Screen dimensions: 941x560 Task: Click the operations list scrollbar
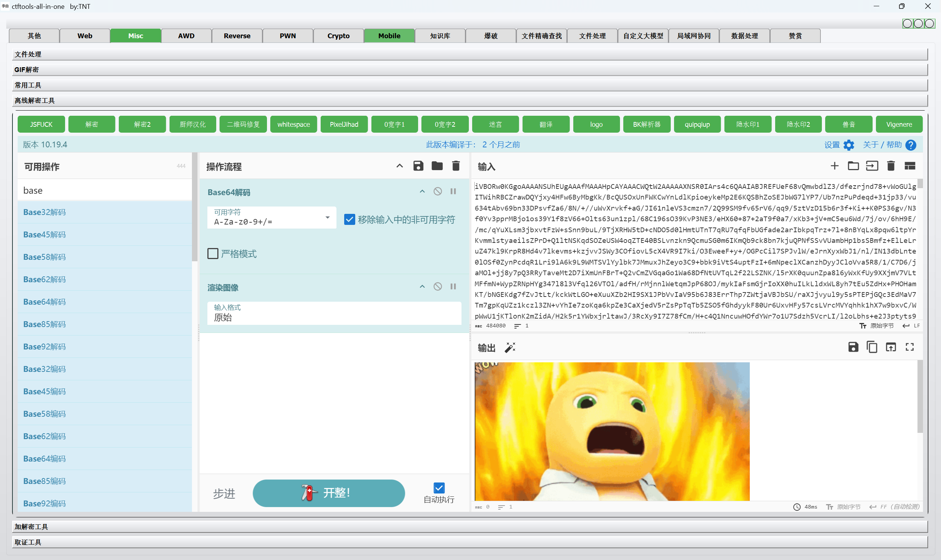tap(195, 207)
